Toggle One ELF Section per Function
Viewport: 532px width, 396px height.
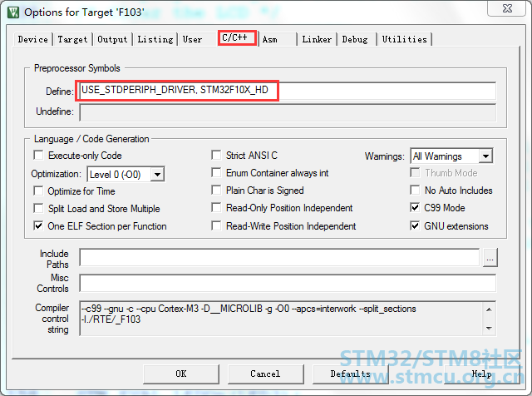tap(39, 225)
